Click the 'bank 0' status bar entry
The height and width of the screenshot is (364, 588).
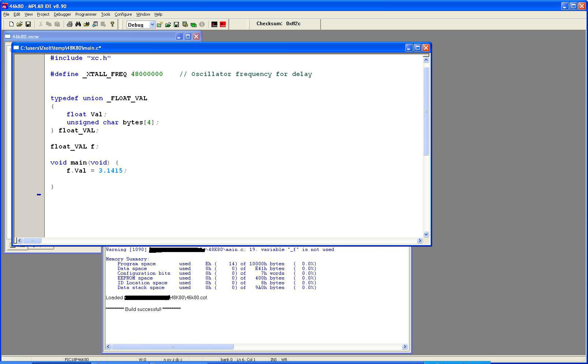[226, 360]
